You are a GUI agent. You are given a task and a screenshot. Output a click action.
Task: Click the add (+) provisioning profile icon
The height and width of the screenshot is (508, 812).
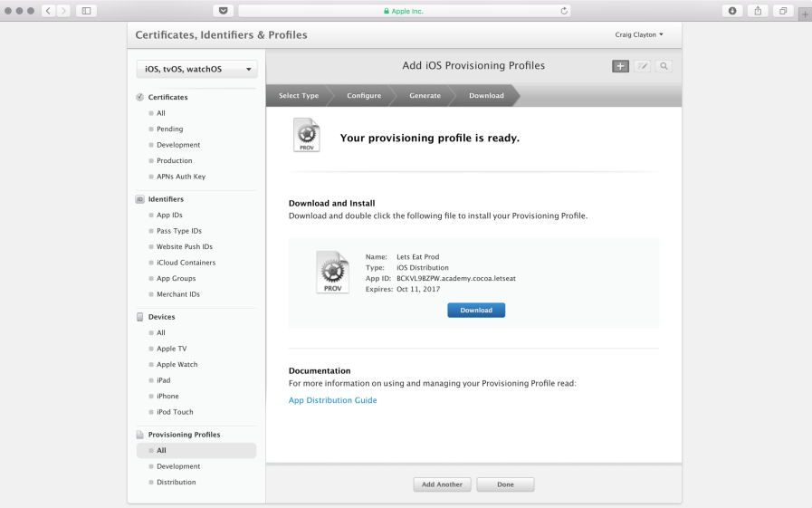(620, 66)
